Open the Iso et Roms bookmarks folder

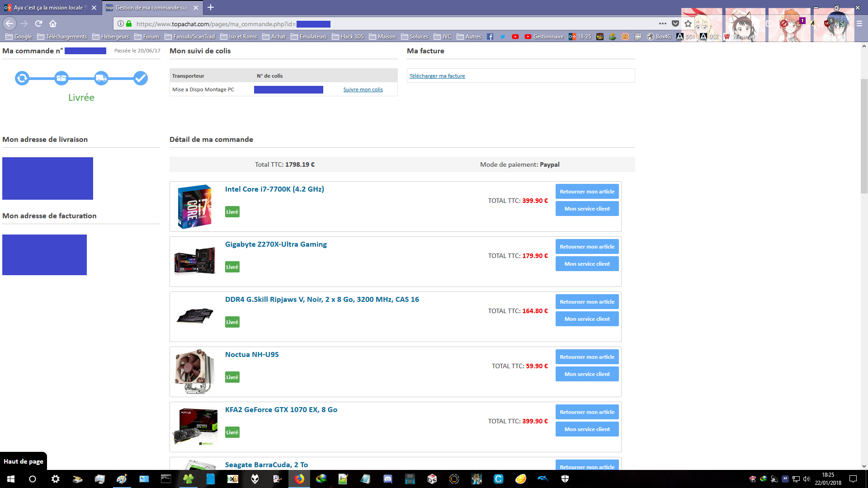click(x=238, y=37)
